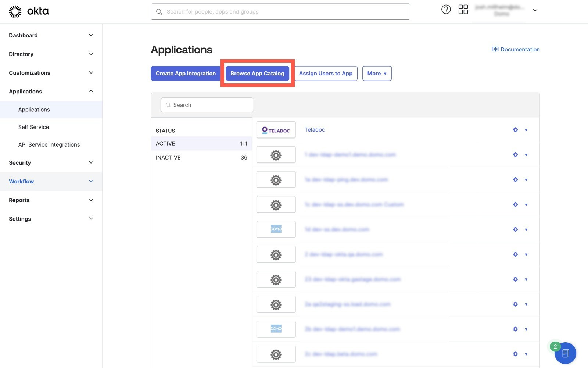Open the account dropdown top right
The height and width of the screenshot is (368, 588).
535,10
